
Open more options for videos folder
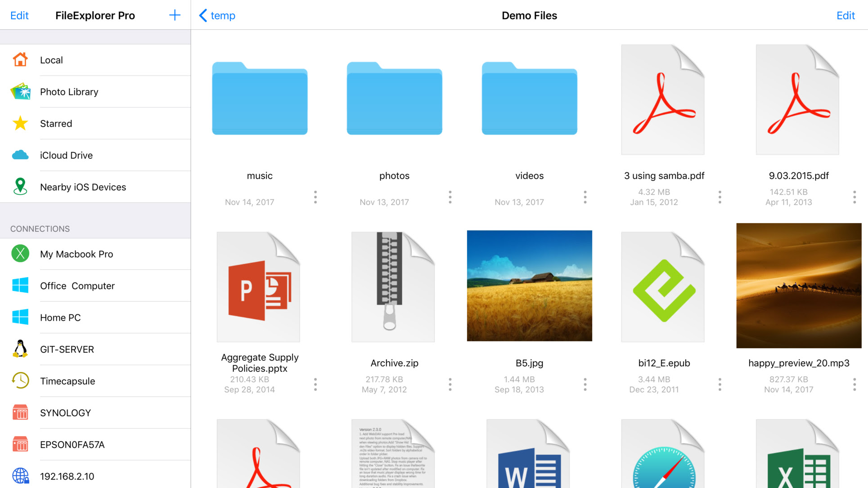pos(585,197)
